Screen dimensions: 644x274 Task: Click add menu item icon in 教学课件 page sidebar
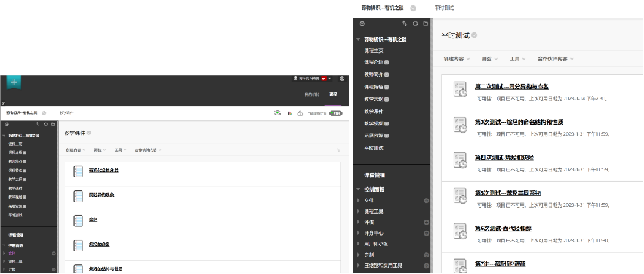(x=7, y=124)
